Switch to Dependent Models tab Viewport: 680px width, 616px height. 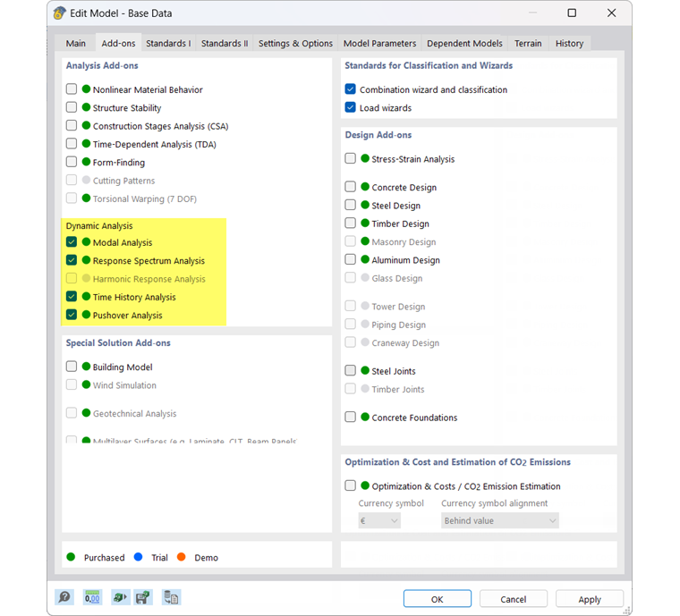[464, 43]
